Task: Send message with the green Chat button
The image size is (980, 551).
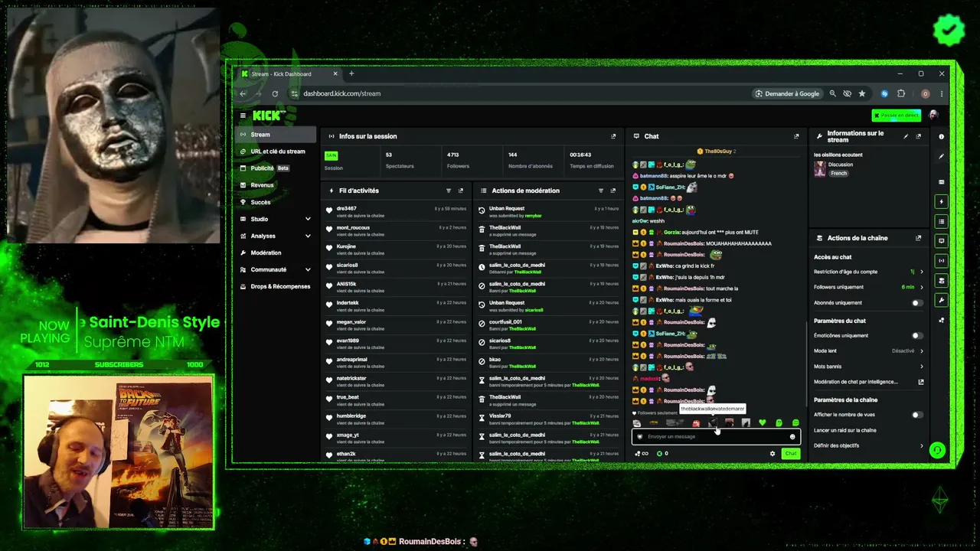Action: click(790, 454)
